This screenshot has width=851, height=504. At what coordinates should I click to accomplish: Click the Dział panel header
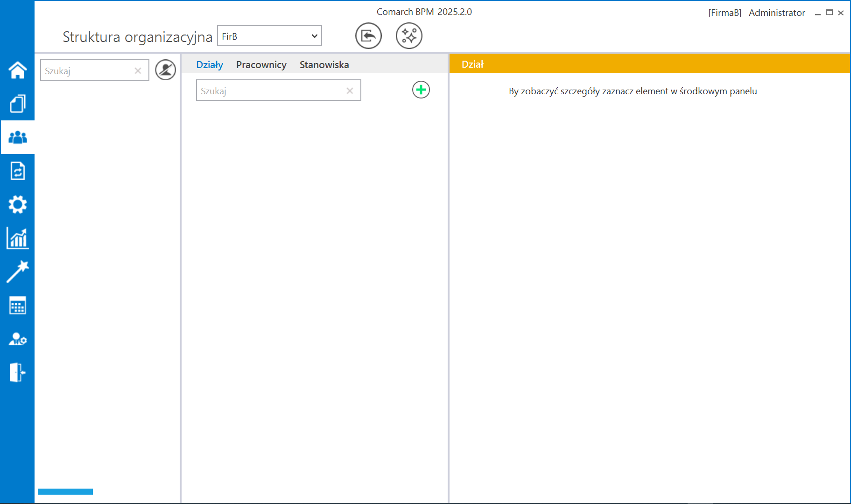[649, 64]
